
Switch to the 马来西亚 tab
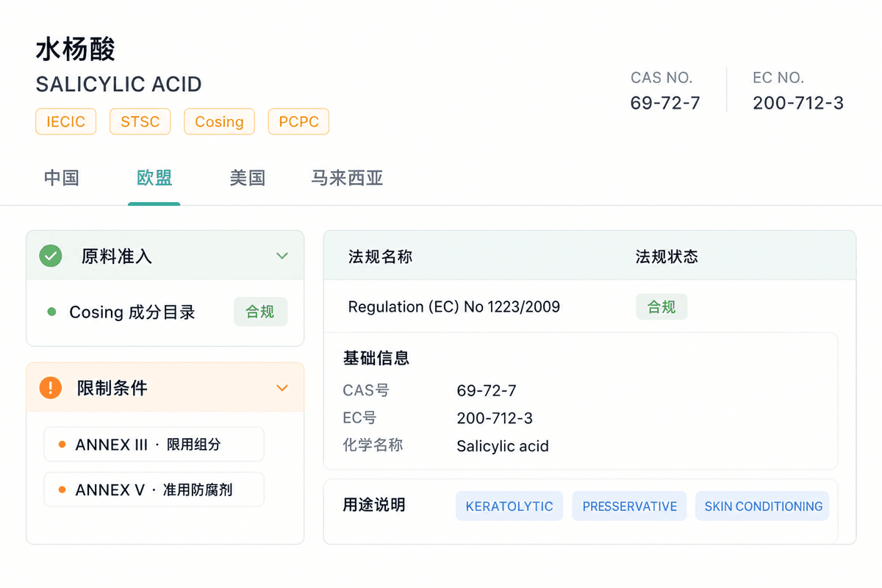347,178
